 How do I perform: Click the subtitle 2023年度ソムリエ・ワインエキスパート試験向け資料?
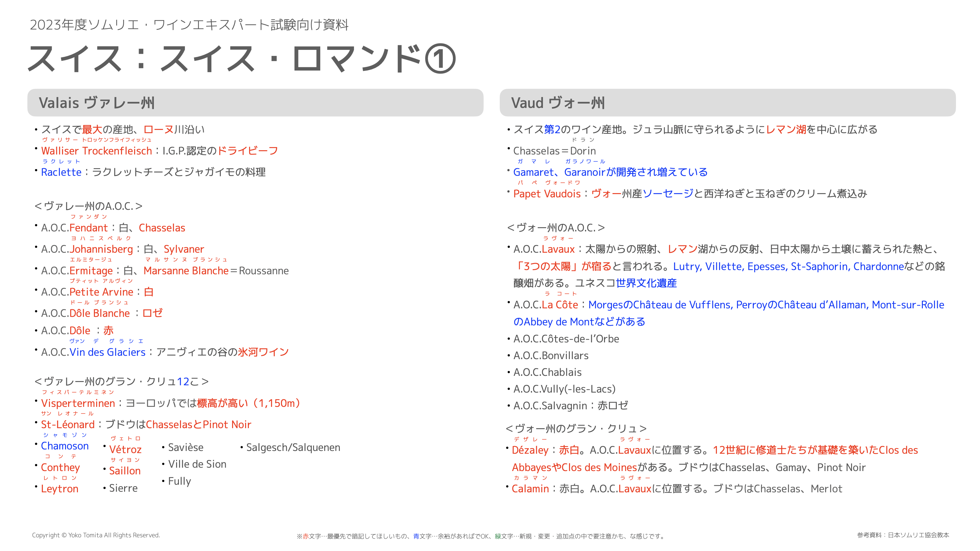click(189, 25)
